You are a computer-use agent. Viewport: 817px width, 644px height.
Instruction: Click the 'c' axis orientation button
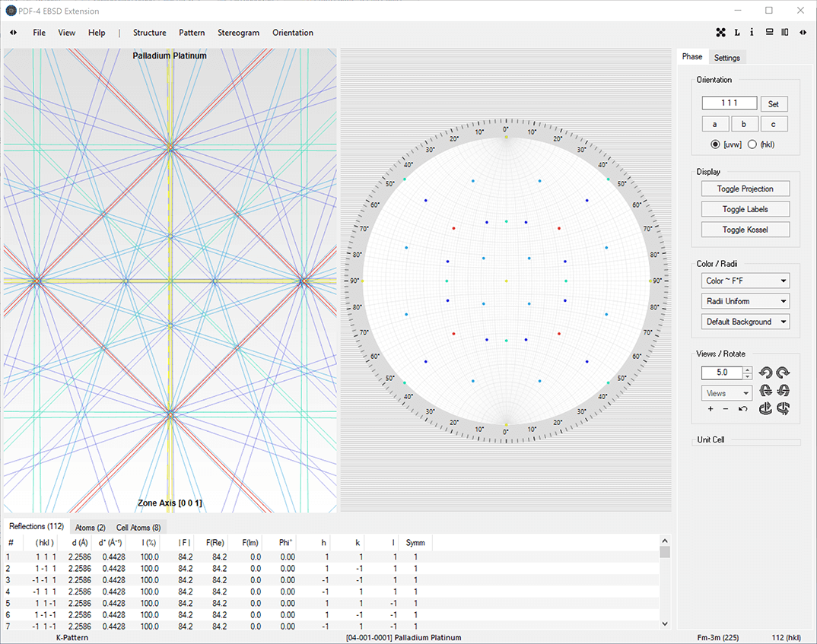tap(774, 124)
